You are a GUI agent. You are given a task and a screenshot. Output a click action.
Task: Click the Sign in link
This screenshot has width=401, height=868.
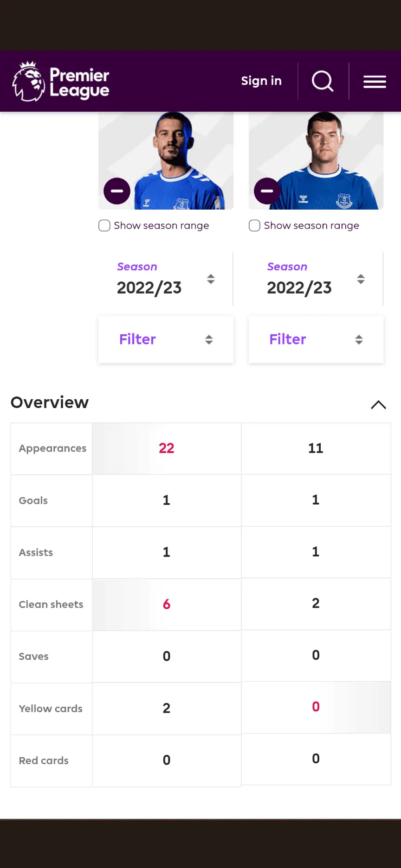pos(261,81)
